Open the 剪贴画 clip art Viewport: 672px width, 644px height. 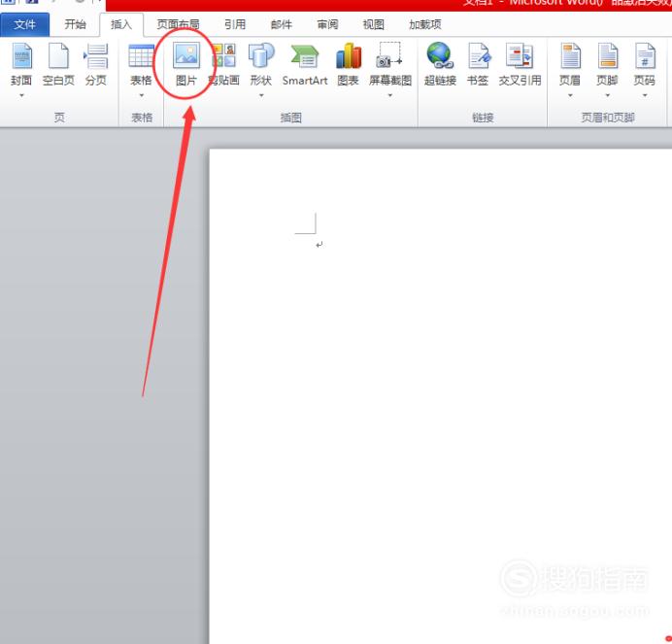point(223,64)
